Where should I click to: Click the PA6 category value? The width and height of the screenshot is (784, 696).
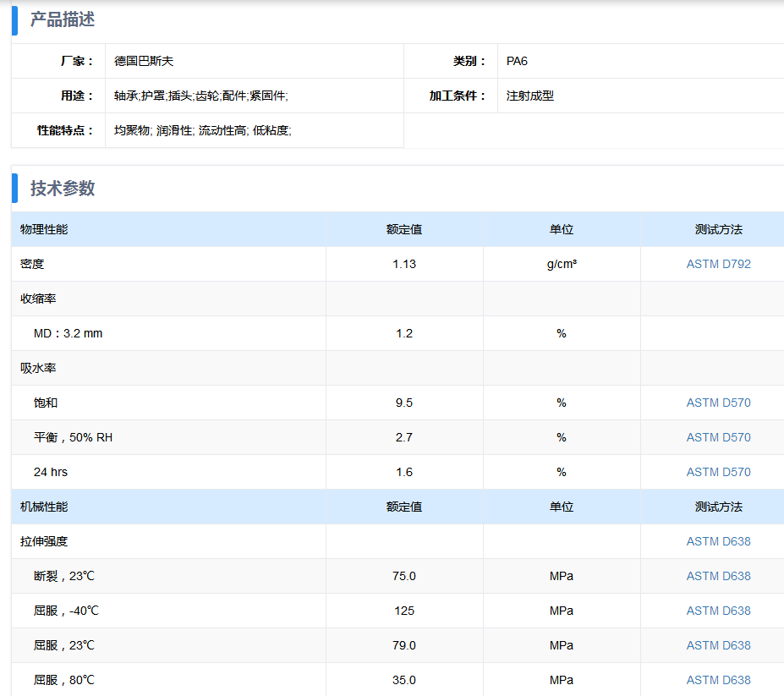[517, 61]
